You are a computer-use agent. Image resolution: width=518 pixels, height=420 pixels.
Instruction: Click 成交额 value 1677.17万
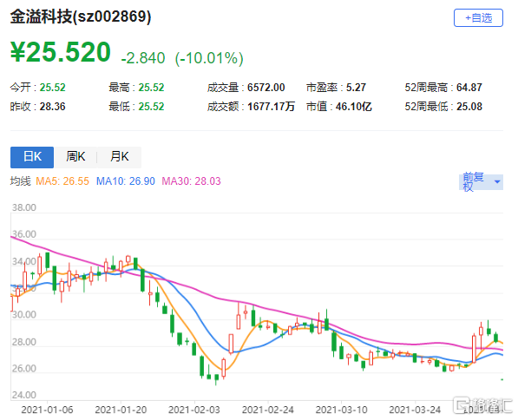[x=271, y=107]
